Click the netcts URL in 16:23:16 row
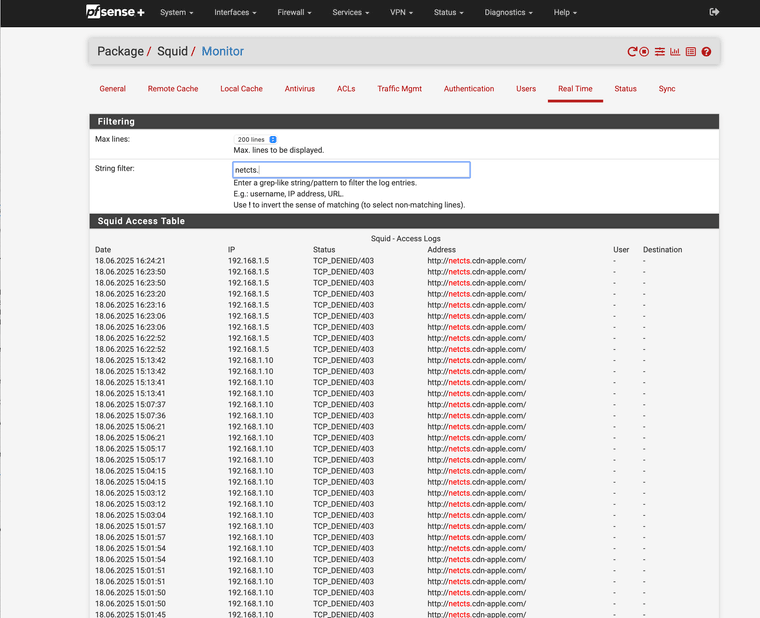 tap(476, 305)
